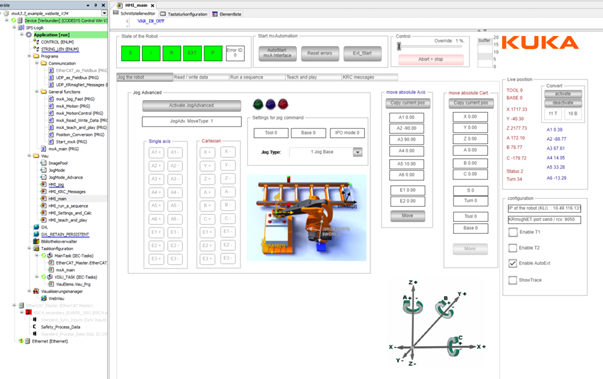Click the red indicator lamp in Jog Advanced
603x379 pixels.
pyautogui.click(x=283, y=104)
